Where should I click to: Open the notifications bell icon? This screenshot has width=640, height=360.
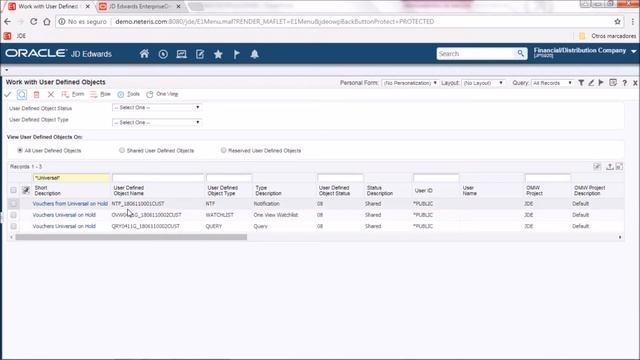255,54
